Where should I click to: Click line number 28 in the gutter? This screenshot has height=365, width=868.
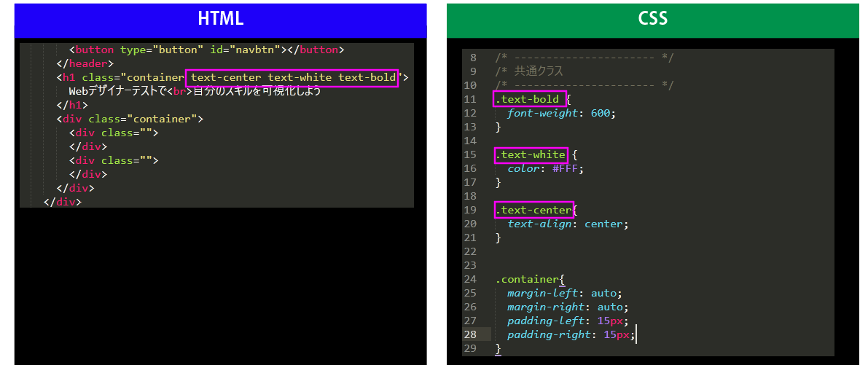(470, 334)
